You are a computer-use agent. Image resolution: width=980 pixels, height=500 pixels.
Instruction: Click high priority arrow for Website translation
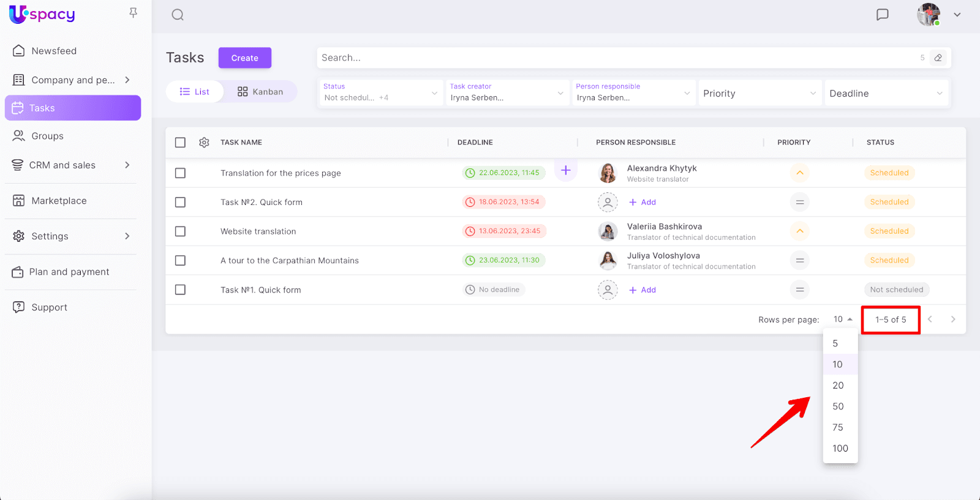coord(799,231)
